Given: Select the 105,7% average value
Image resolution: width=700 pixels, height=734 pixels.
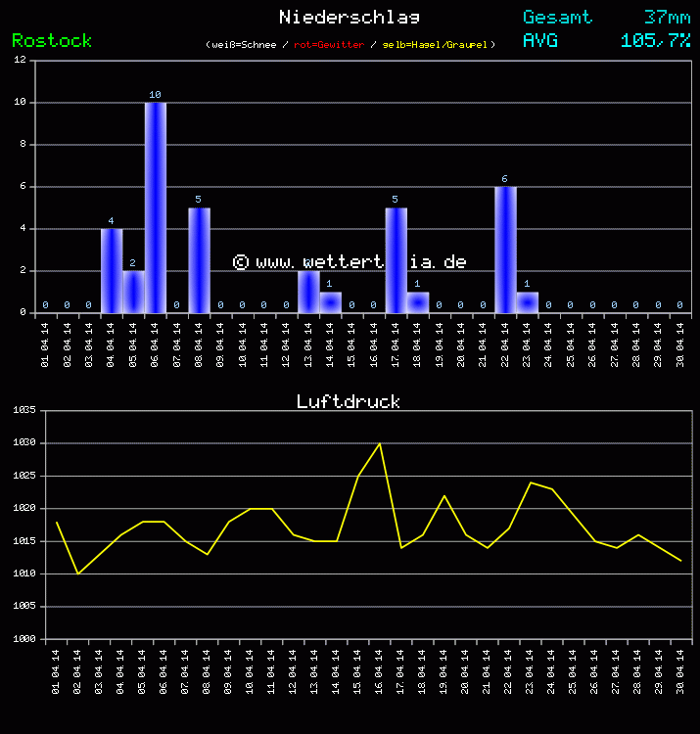Looking at the screenshot, I should pyautogui.click(x=655, y=40).
